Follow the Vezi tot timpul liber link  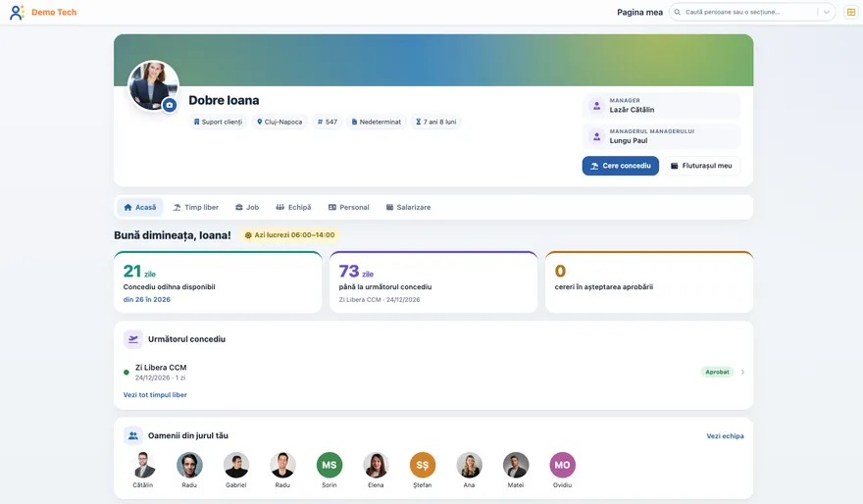[155, 395]
